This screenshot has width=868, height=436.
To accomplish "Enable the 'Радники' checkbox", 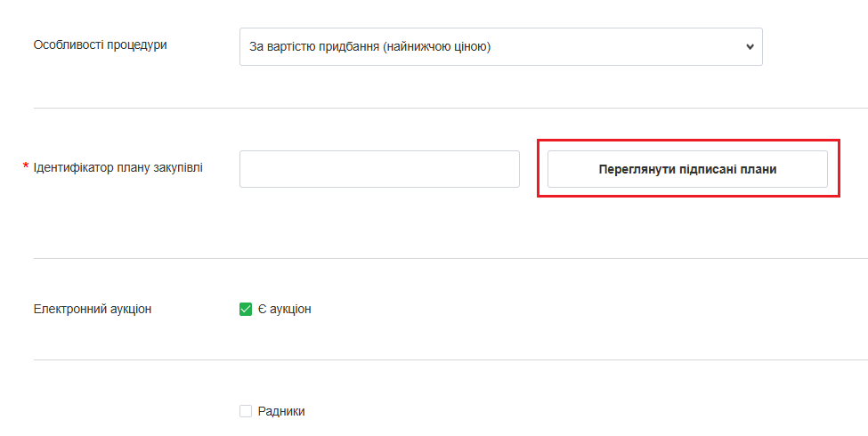I will tap(247, 411).
